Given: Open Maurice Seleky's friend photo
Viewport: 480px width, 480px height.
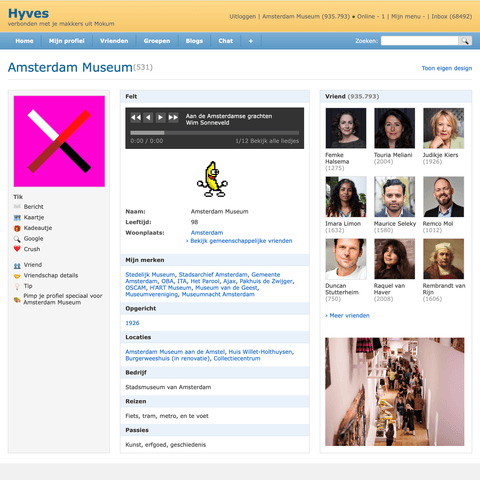Looking at the screenshot, I should pyautogui.click(x=394, y=197).
